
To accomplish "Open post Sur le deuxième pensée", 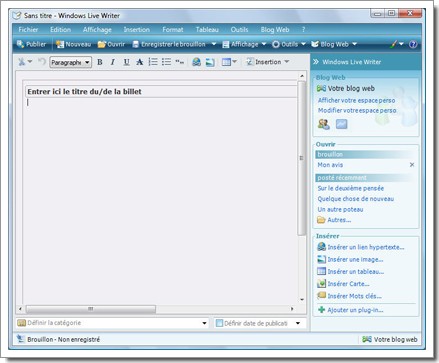I will [x=351, y=188].
